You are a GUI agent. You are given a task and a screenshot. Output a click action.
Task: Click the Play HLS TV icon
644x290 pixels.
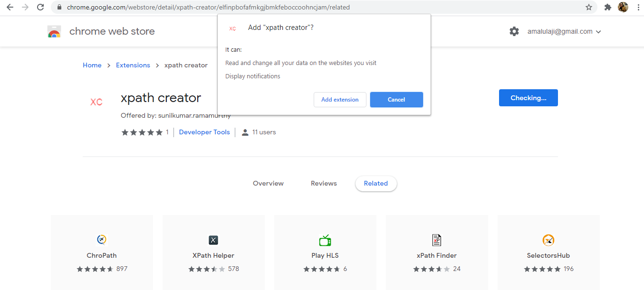tap(325, 240)
